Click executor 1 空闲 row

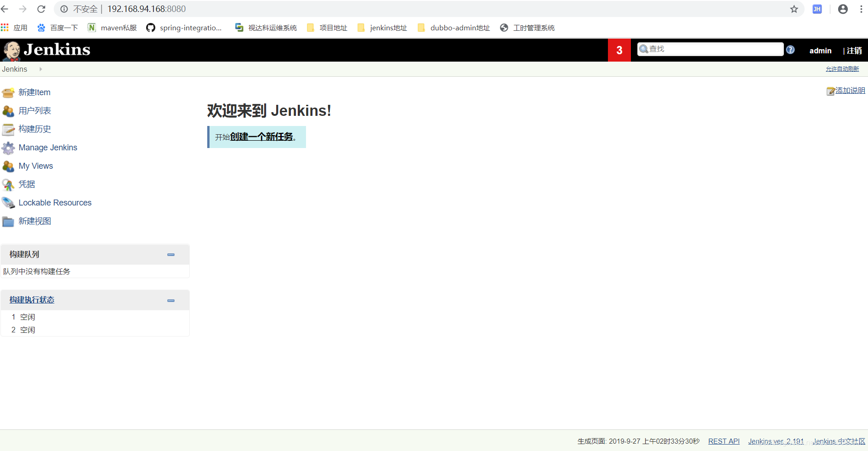point(95,317)
